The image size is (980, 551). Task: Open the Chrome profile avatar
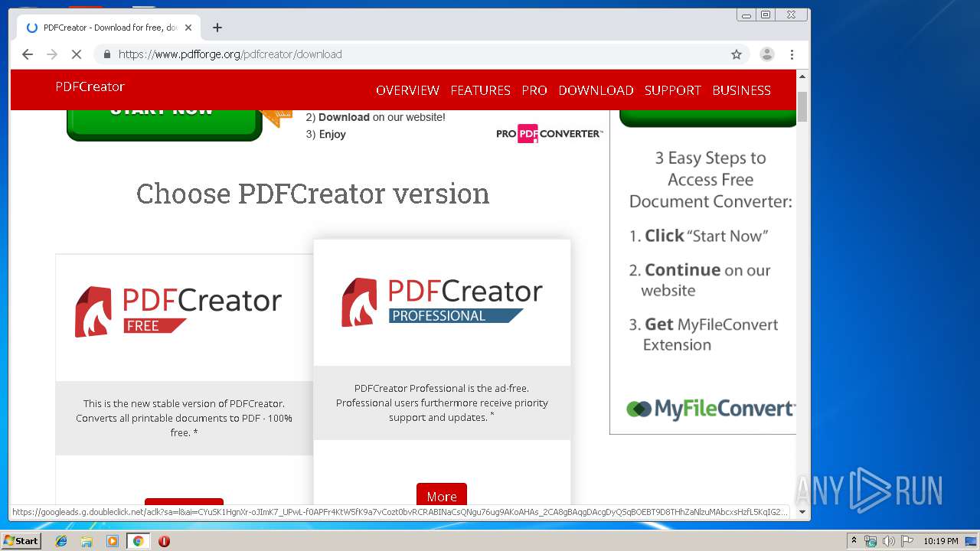pos(766,54)
